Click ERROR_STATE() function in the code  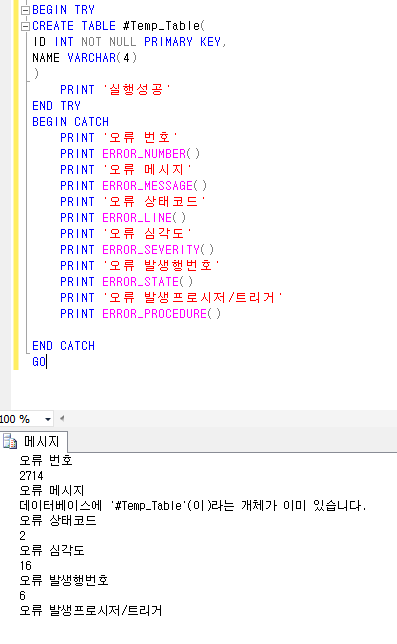147,282
